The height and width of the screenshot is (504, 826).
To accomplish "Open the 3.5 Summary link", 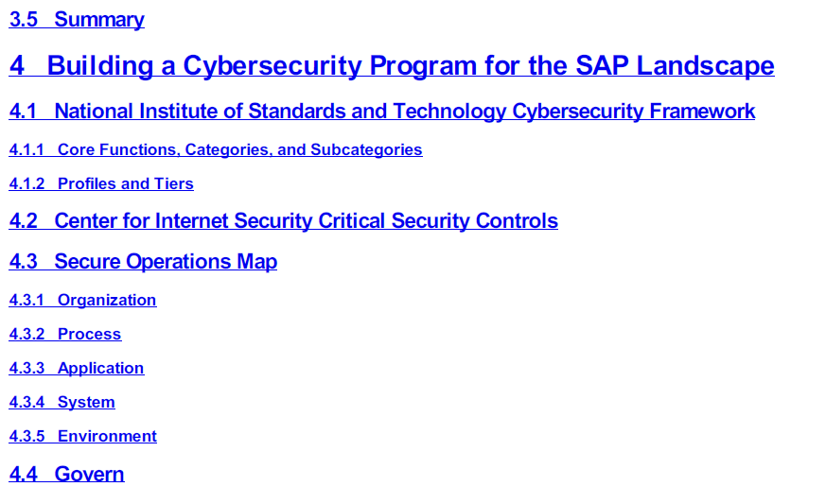I will 98,20.
